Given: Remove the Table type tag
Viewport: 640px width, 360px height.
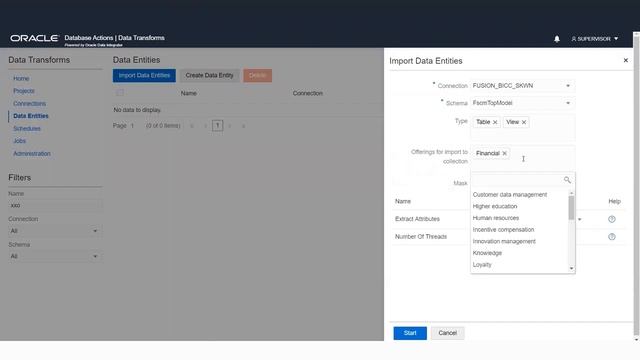Looking at the screenshot, I should [495, 122].
